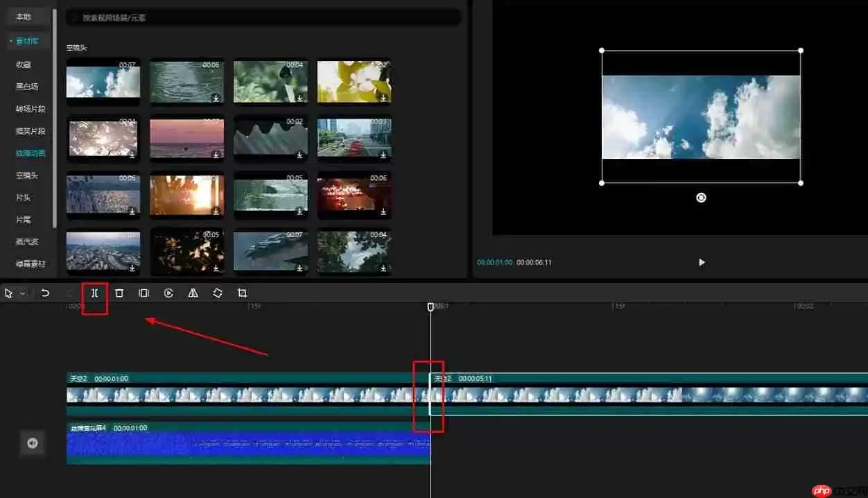The height and width of the screenshot is (498, 868).
Task: Select the Mirror flip icon
Action: pyautogui.click(x=193, y=293)
